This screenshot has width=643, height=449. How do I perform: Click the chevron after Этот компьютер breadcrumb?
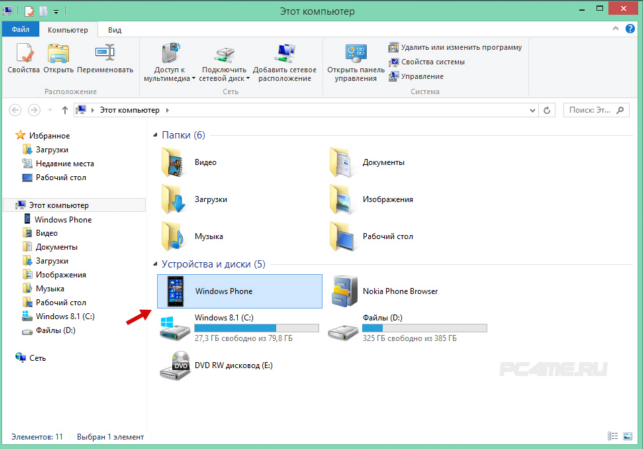[167, 110]
